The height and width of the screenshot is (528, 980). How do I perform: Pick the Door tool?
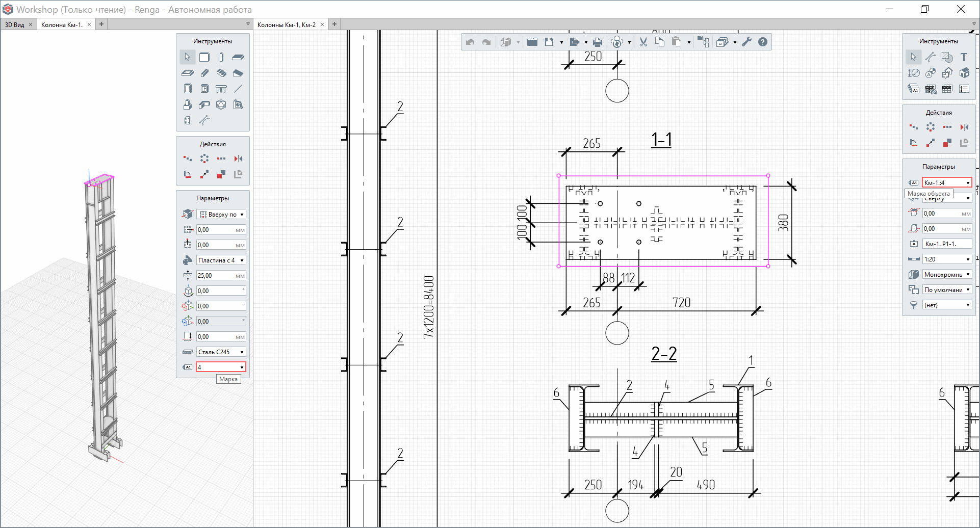tap(188, 89)
